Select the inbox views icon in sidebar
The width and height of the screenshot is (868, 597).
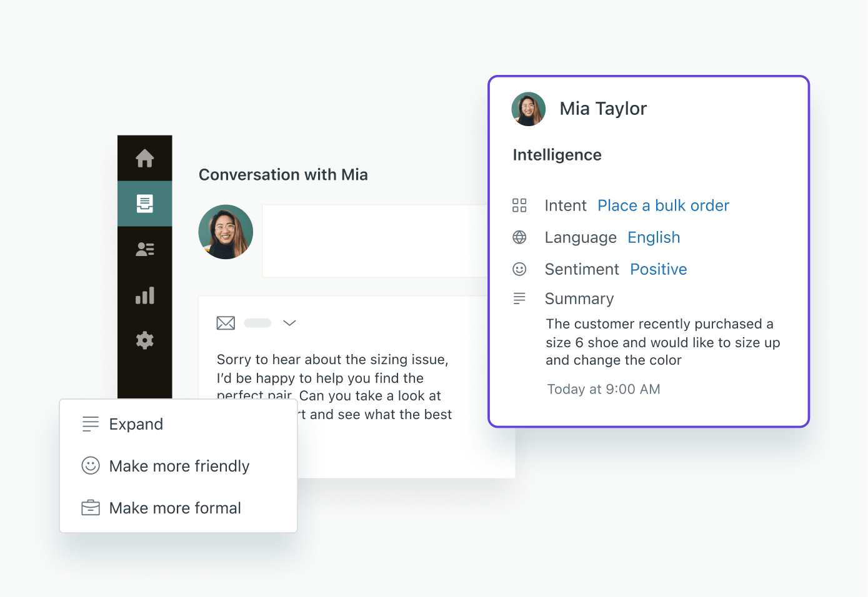coord(145,204)
